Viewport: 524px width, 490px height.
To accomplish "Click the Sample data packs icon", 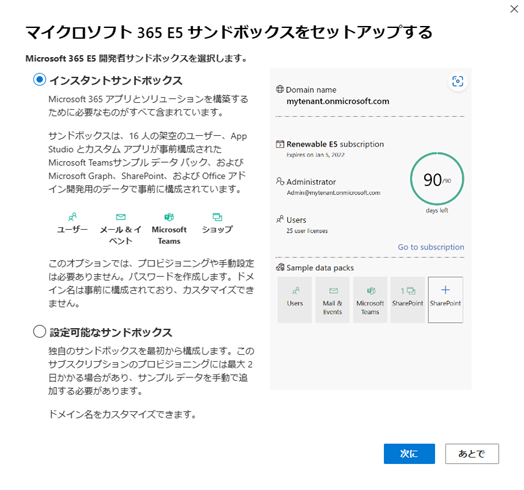I will coord(280,267).
